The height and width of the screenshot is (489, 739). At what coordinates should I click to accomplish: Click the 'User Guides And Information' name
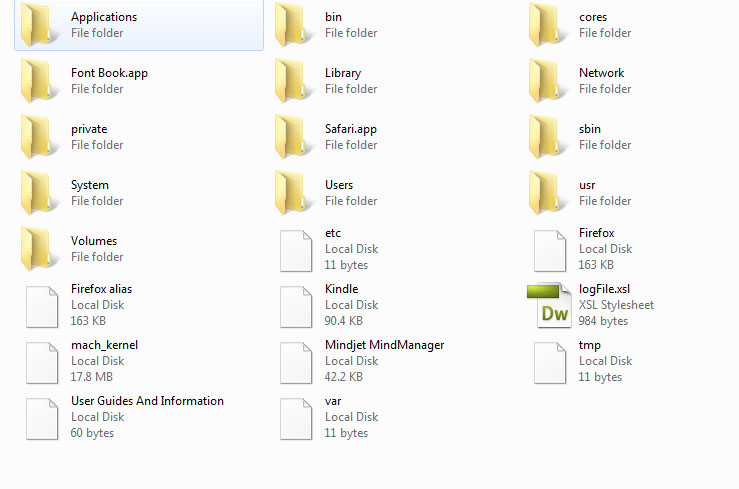click(148, 401)
